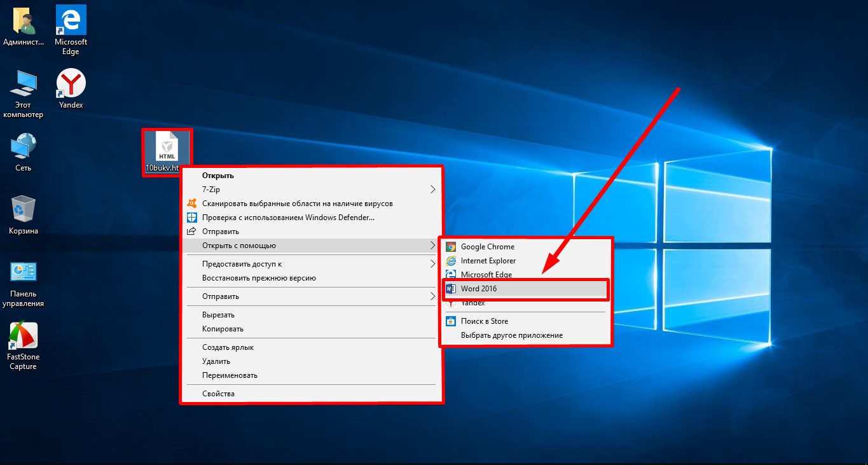Choose Сканировать выбранные области на наличие вирусов

click(311, 204)
